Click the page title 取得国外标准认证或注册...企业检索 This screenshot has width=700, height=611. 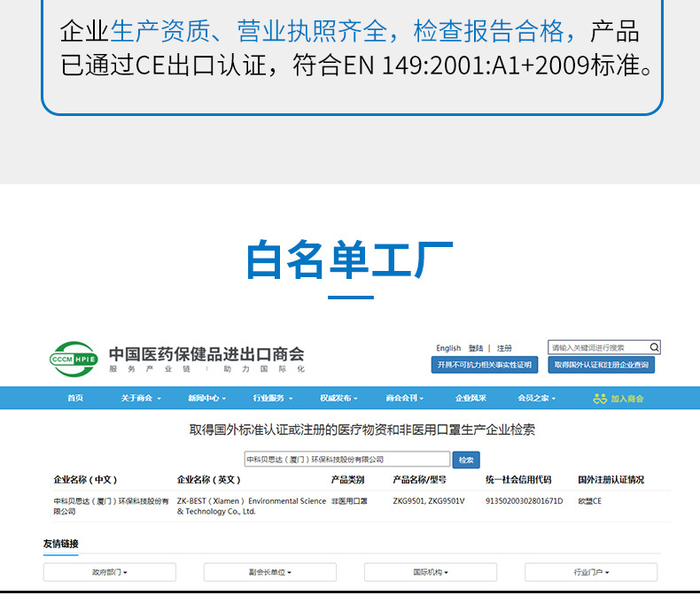pos(362,430)
